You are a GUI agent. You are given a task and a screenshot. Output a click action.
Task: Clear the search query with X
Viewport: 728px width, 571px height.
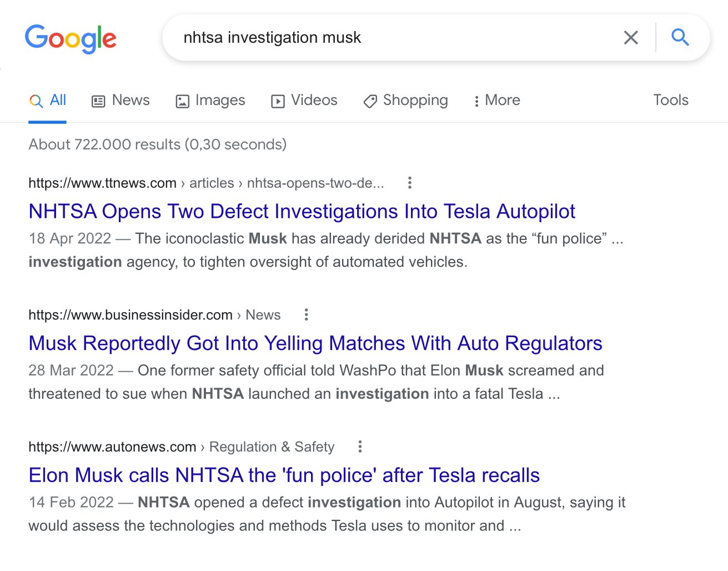[631, 38]
